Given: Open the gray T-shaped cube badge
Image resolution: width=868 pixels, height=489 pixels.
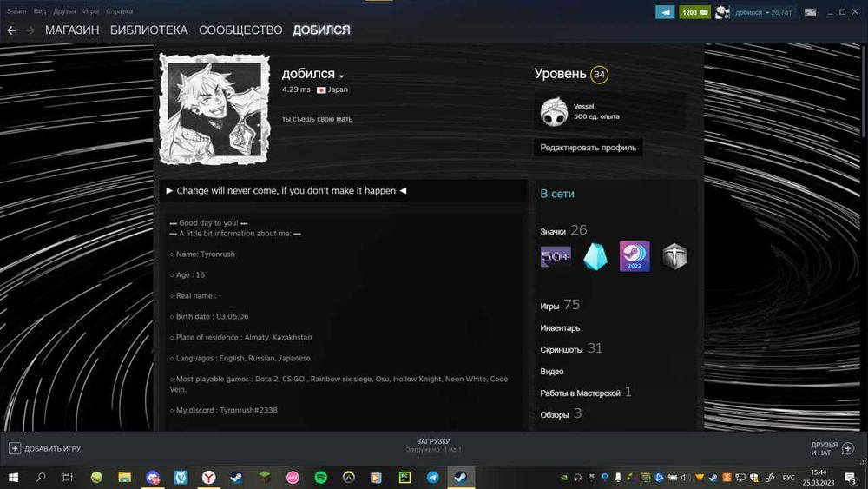Looking at the screenshot, I should coord(674,256).
